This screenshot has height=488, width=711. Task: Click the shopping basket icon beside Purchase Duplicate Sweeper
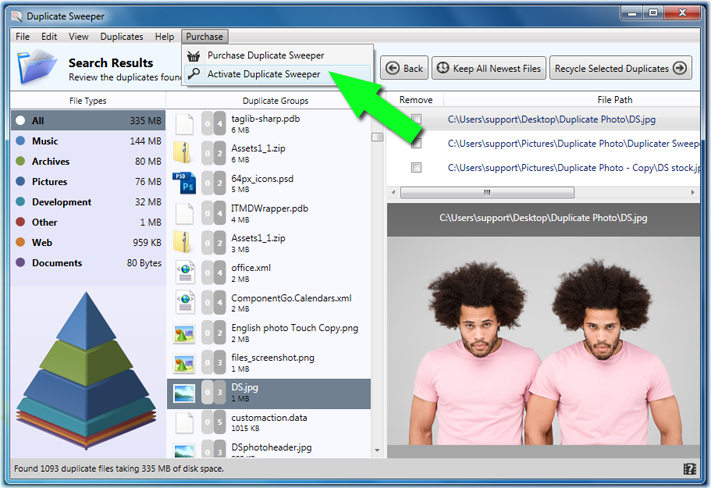(194, 56)
